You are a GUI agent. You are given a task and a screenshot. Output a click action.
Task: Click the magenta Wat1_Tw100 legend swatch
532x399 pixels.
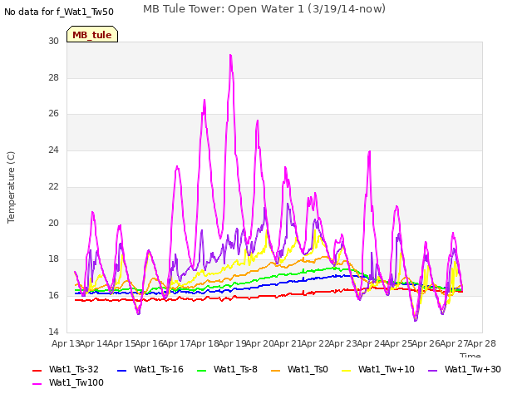37,384
